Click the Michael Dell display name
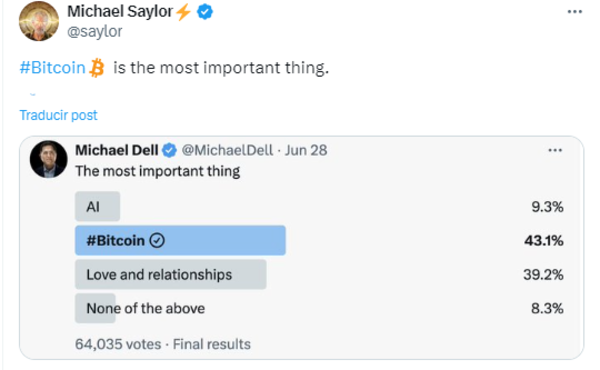The image size is (600, 370). (x=117, y=150)
